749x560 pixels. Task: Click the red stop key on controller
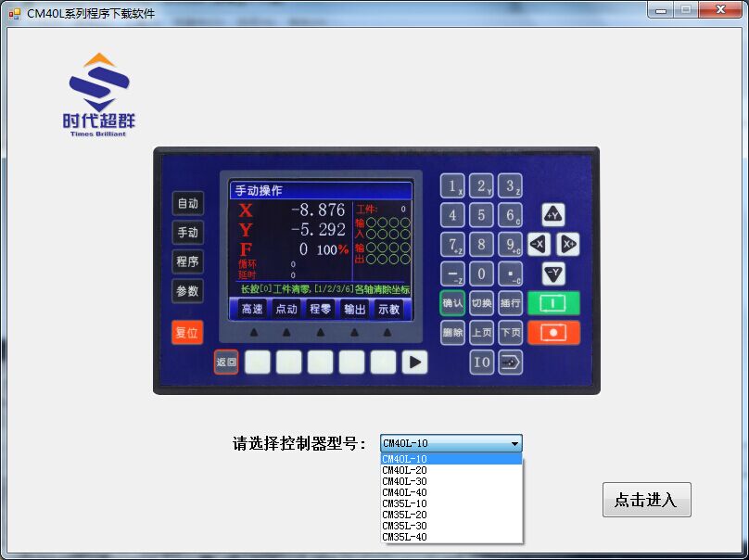pyautogui.click(x=553, y=333)
